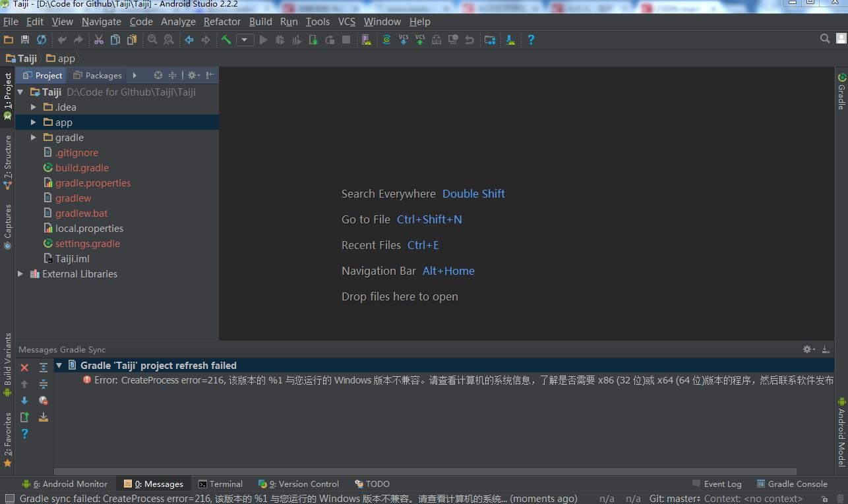Click the VCS Commit Changes icon
Screen dimensions: 848x504
click(x=420, y=40)
